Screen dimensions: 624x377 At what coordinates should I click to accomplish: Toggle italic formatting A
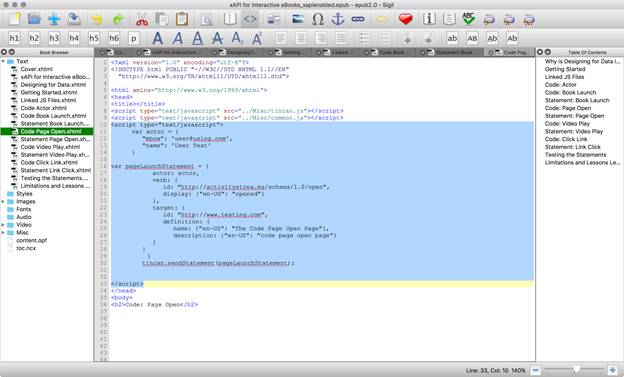(x=177, y=38)
